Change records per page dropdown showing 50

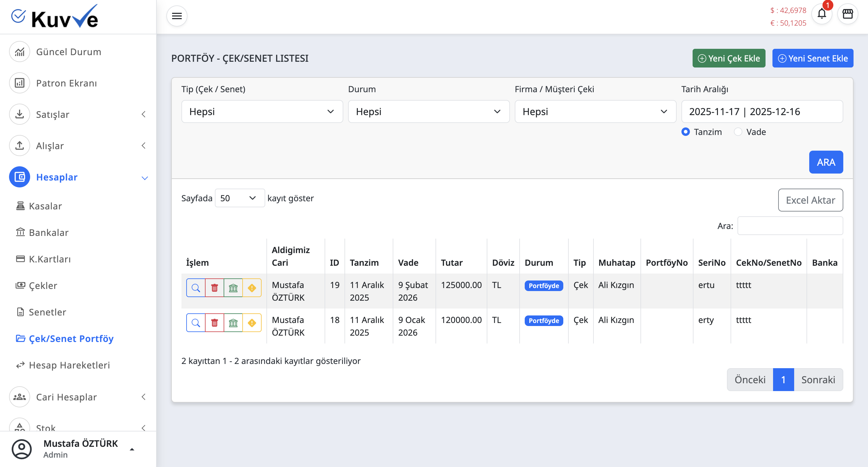[240, 198]
